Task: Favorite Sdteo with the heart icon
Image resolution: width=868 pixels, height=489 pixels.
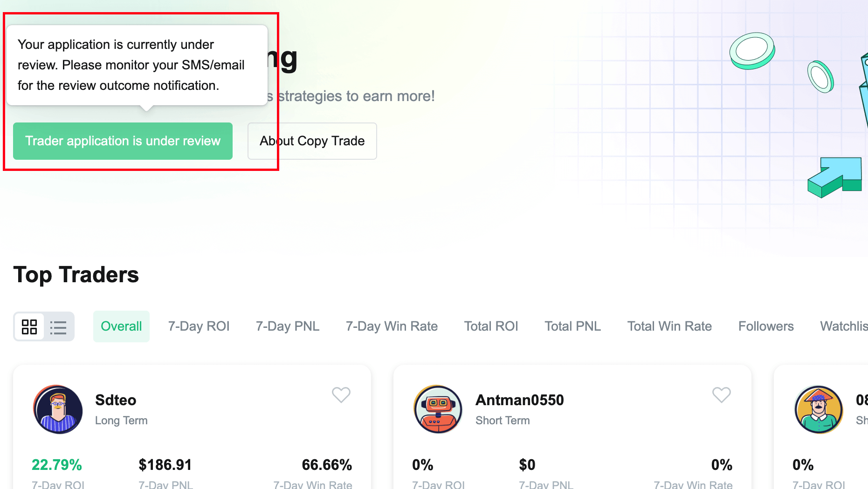Action: 341,395
